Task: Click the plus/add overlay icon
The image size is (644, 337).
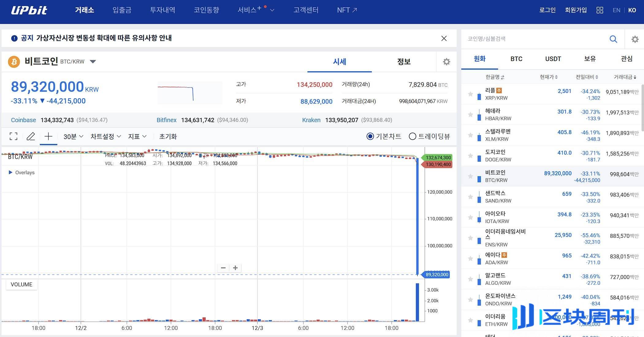Action: point(48,137)
